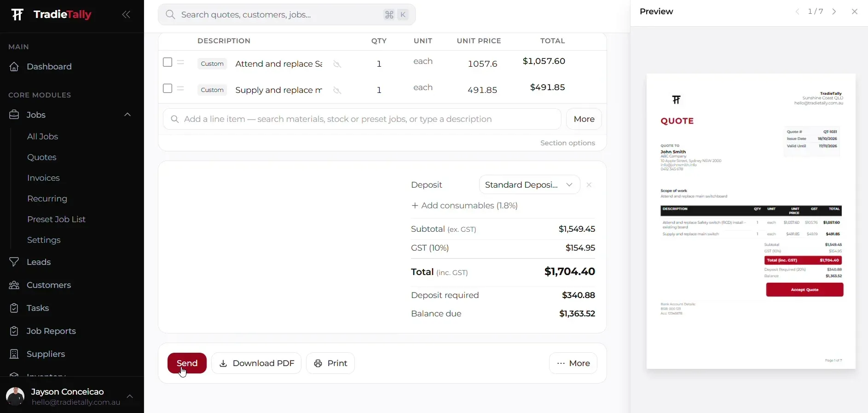Click Add consumables (1.8%) link

465,206
